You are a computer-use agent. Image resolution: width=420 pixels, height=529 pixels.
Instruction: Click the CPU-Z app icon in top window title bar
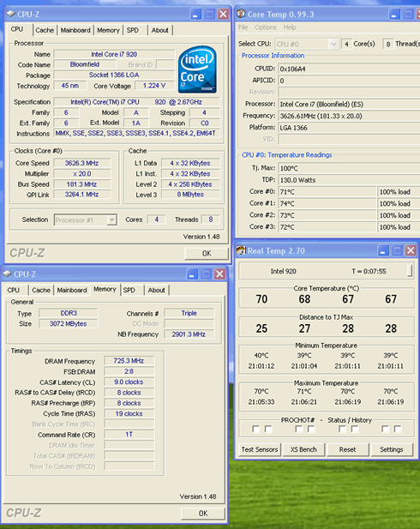11,14
